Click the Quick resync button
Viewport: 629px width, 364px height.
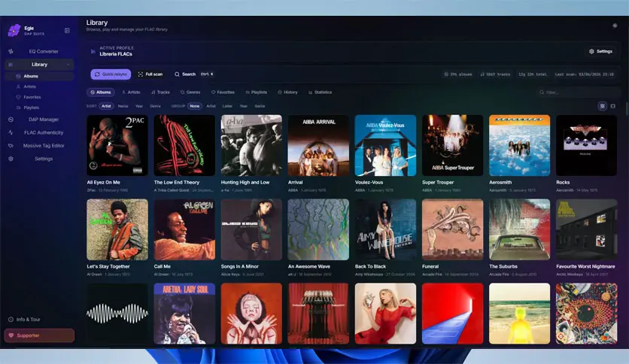111,74
